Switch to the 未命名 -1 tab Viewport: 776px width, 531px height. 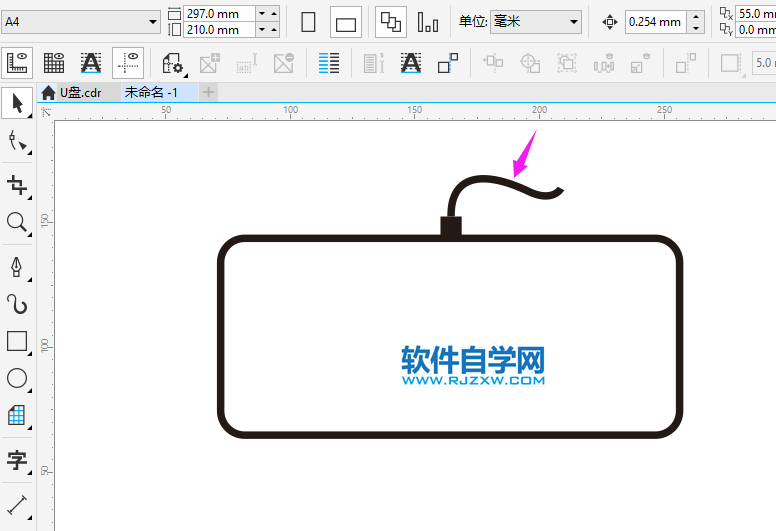151,92
